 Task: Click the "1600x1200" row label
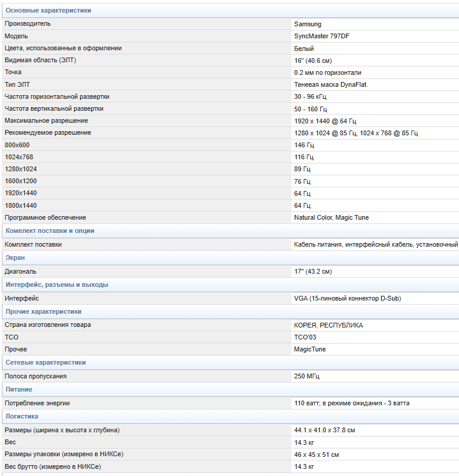click(20, 181)
